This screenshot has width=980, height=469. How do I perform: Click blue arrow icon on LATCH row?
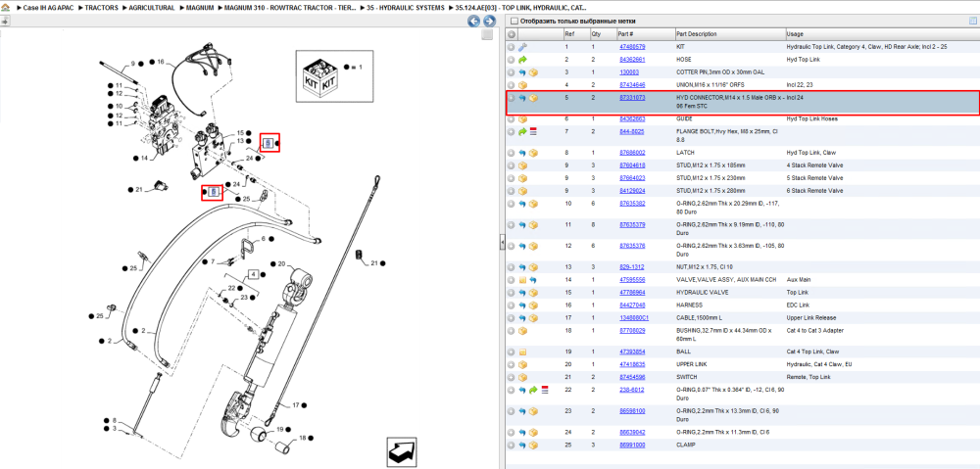tap(523, 153)
